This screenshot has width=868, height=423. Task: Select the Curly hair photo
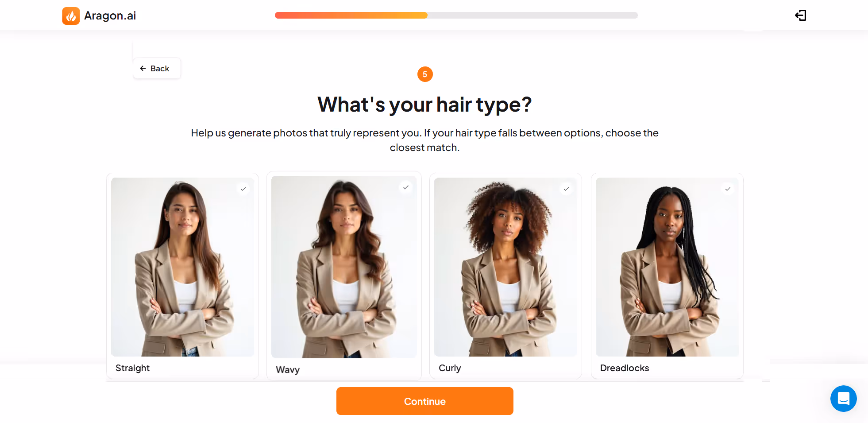point(505,267)
